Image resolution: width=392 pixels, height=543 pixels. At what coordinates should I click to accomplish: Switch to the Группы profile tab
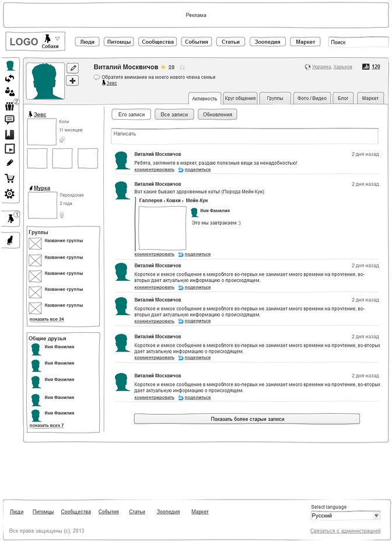[x=275, y=98]
